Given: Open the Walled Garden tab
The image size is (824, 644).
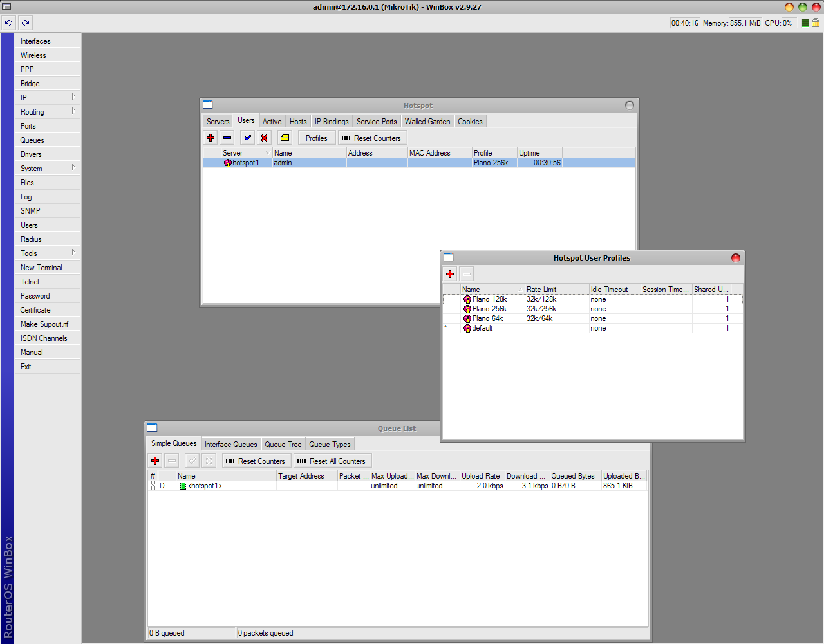Looking at the screenshot, I should pyautogui.click(x=427, y=122).
